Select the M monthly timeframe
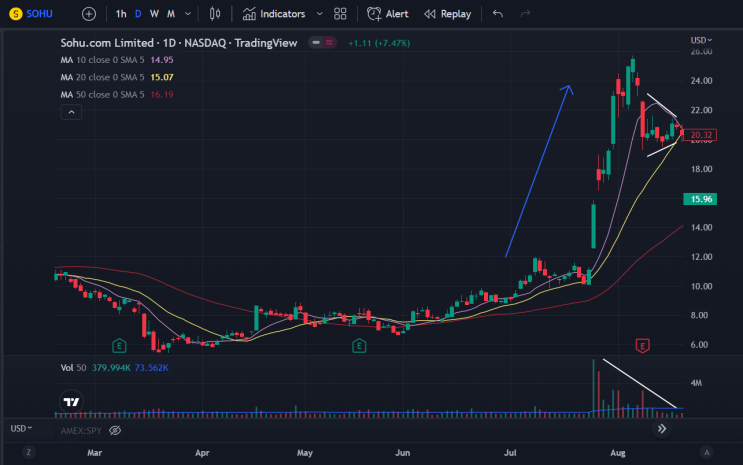Screen dimensions: 743x465 tap(171, 14)
